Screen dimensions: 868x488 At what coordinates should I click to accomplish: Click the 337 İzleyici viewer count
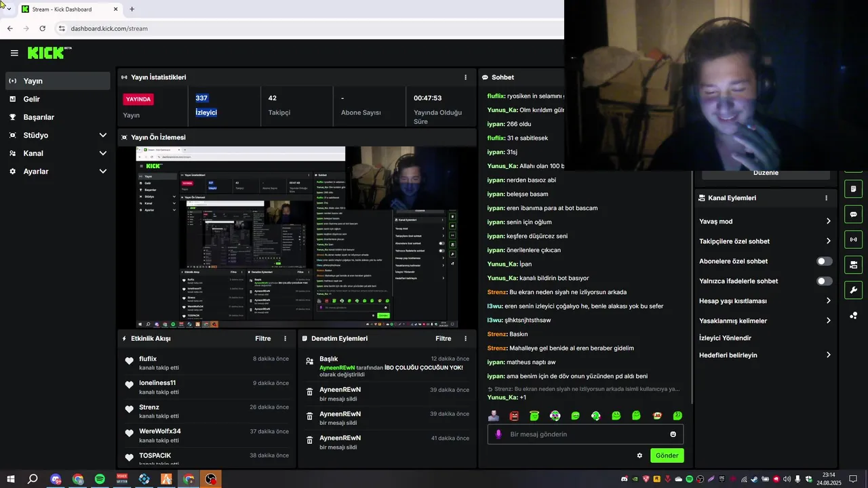(x=206, y=105)
